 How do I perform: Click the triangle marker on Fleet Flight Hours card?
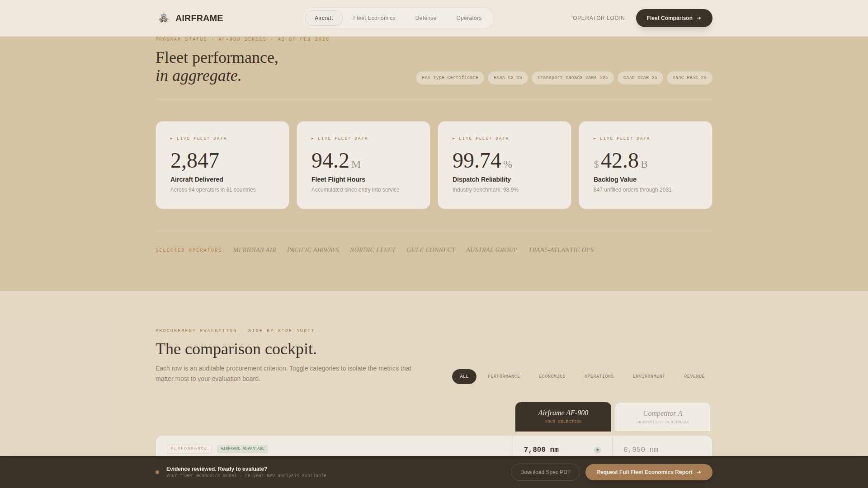(313, 138)
